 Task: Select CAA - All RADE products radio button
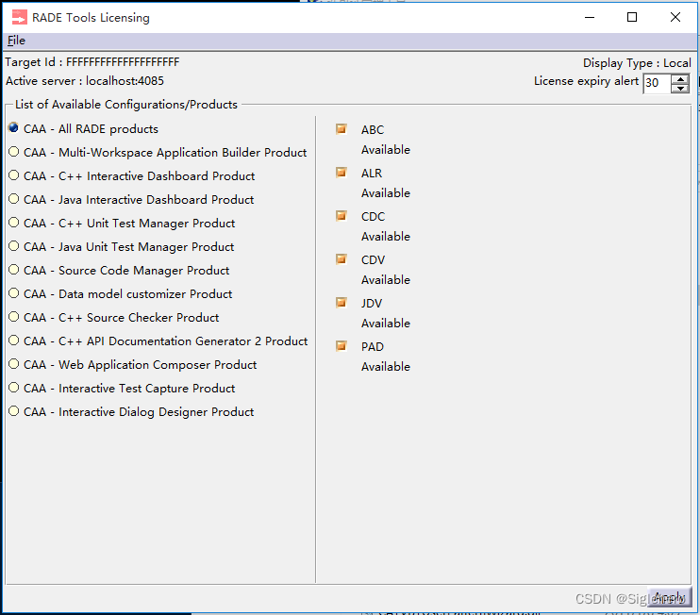pos(13,128)
